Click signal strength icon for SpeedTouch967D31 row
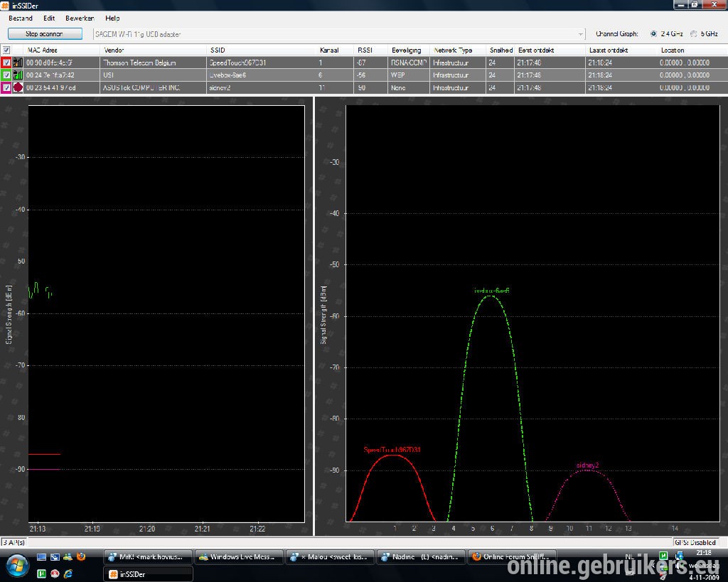This screenshot has height=582, width=728. (x=18, y=63)
